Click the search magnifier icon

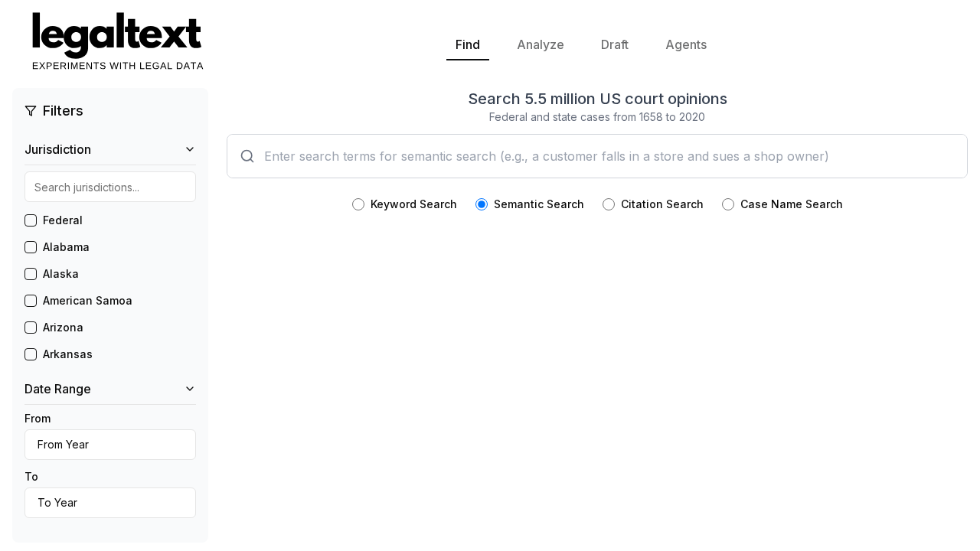pos(247,156)
